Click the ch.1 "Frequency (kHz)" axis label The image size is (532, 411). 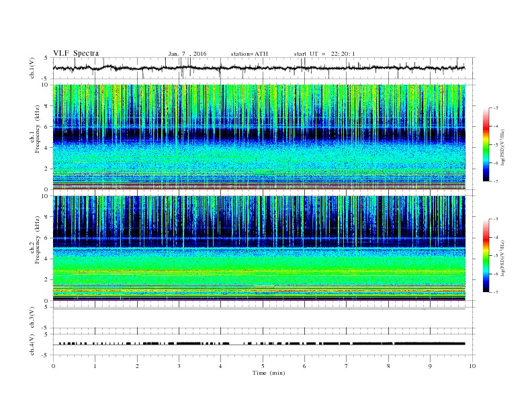pos(37,129)
